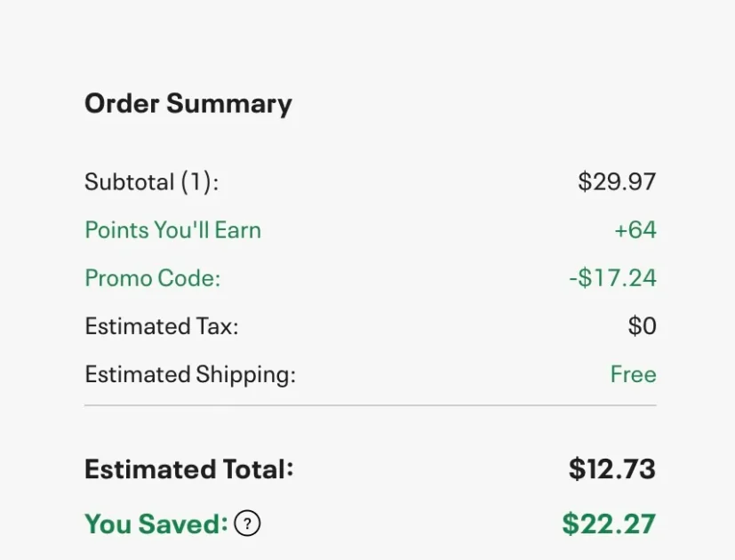Select the green Promo Code label
This screenshot has height=560, width=735.
click(x=152, y=278)
